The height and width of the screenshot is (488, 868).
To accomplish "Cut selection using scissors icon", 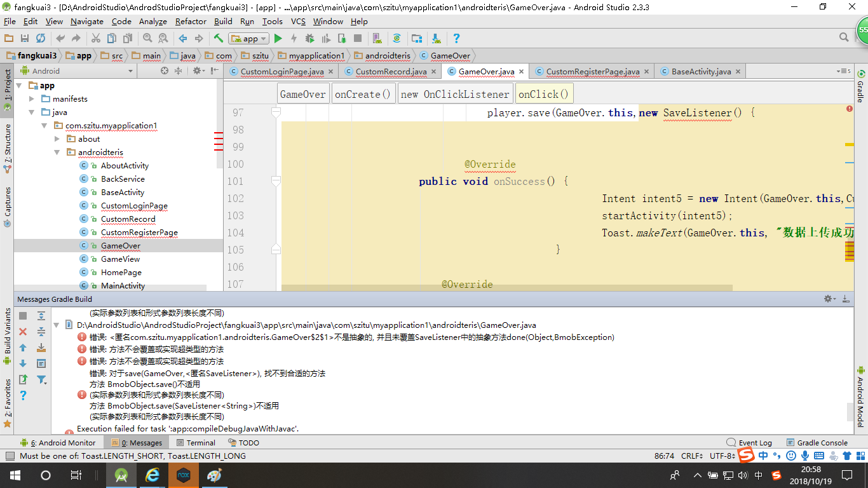I will pos(96,39).
